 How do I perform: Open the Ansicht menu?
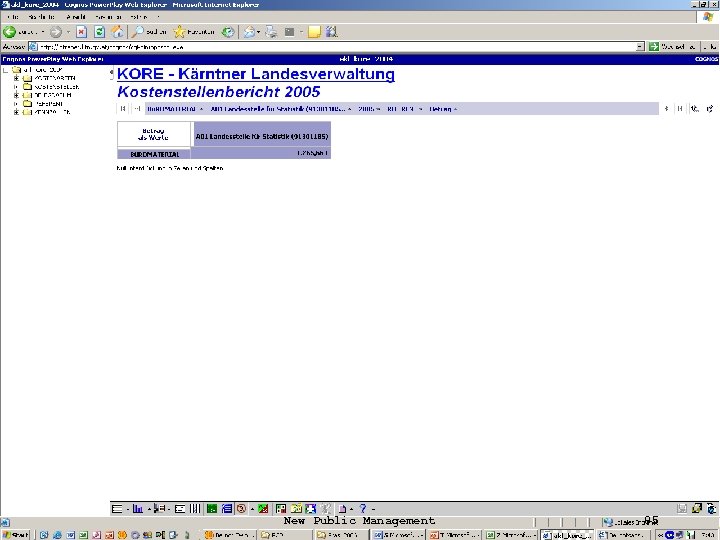click(76, 17)
